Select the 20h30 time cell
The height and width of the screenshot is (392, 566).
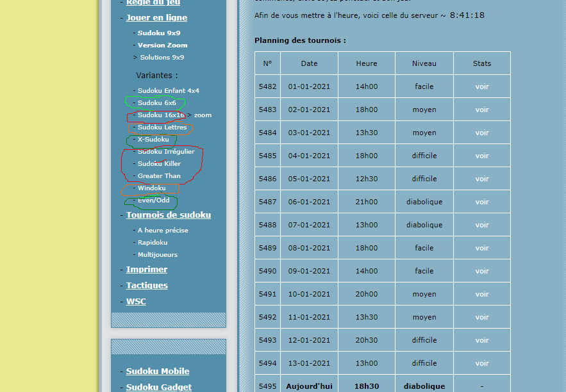[367, 340]
